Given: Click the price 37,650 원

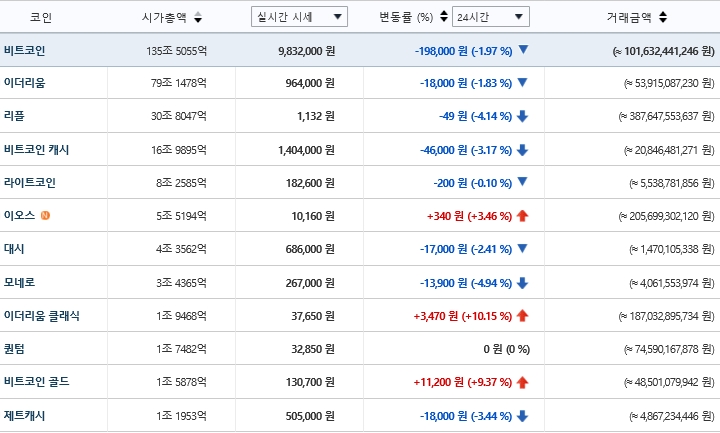Looking at the screenshot, I should (313, 316).
